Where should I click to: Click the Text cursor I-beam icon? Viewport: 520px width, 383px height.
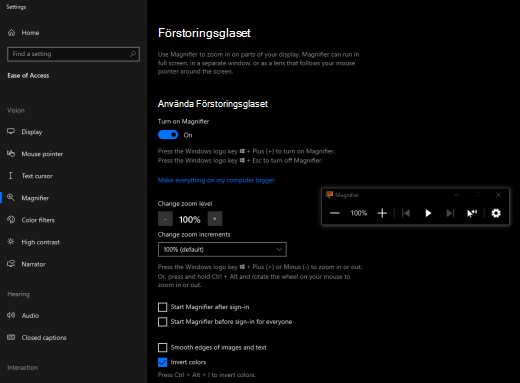coord(11,176)
